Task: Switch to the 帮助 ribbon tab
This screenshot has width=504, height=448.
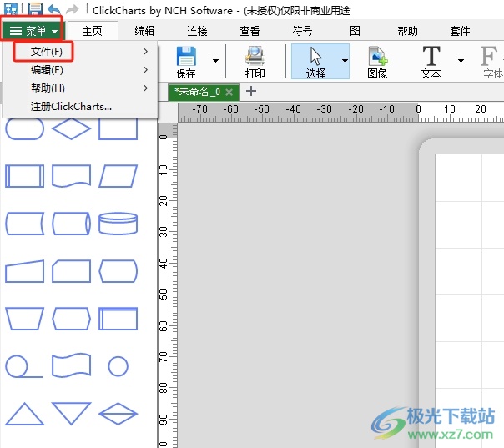Action: [407, 31]
